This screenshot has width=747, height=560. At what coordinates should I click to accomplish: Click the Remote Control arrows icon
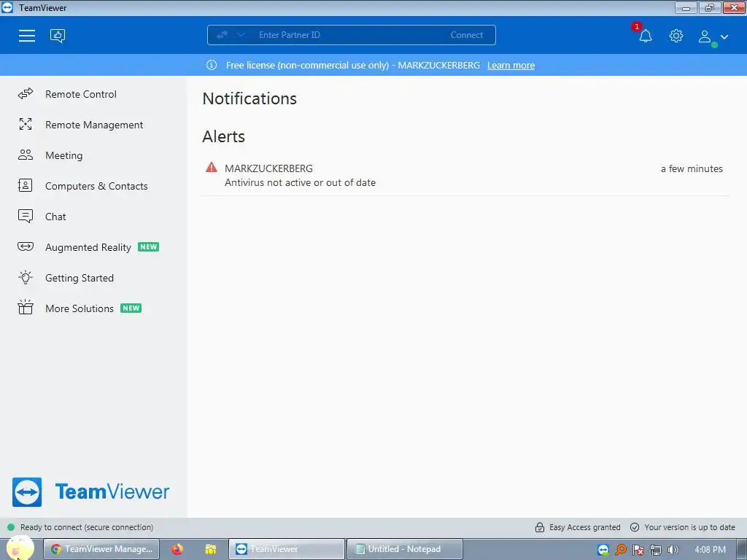(x=26, y=94)
